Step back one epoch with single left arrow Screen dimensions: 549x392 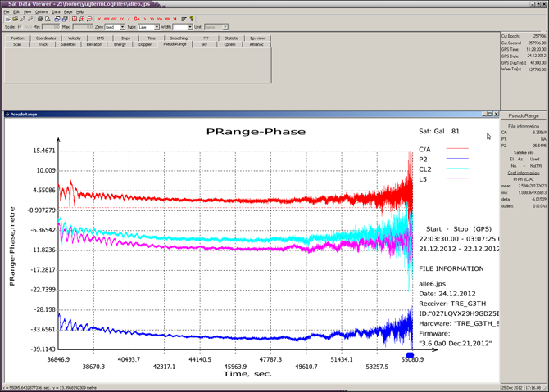129,19
